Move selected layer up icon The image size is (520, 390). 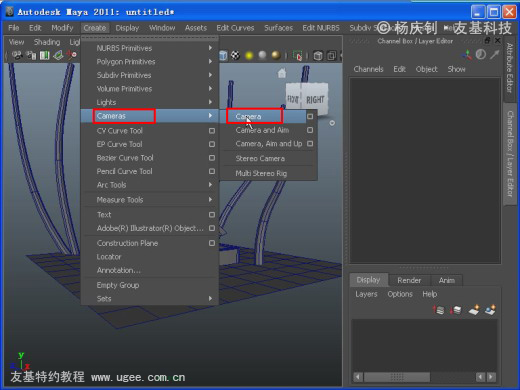[x=438, y=310]
